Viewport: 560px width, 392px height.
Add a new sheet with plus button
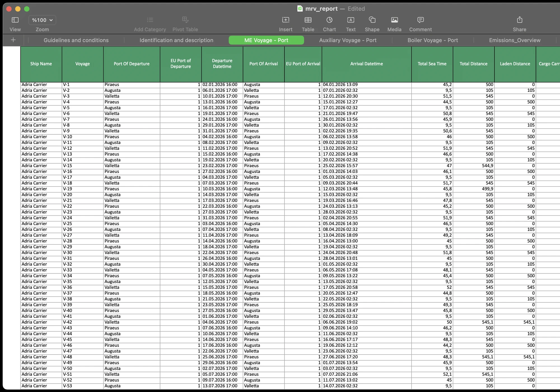tap(13, 40)
